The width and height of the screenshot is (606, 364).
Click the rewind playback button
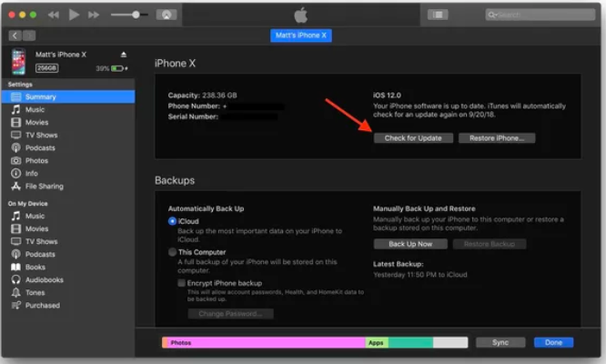pyautogui.click(x=53, y=15)
